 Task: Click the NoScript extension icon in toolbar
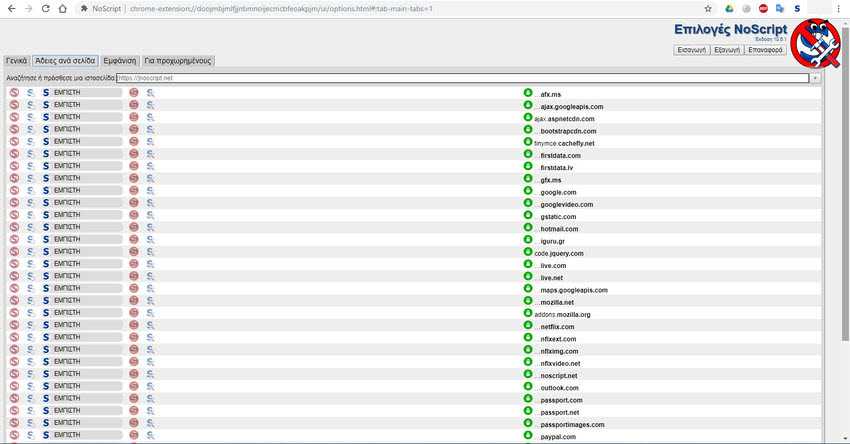(797, 9)
